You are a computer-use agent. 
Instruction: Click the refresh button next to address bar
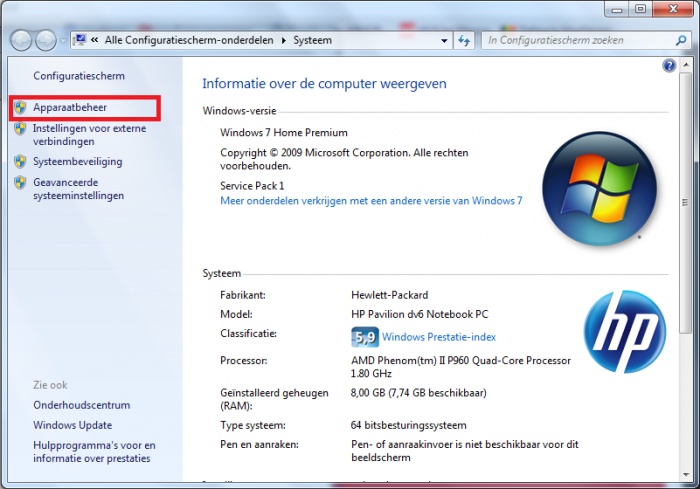tap(464, 41)
